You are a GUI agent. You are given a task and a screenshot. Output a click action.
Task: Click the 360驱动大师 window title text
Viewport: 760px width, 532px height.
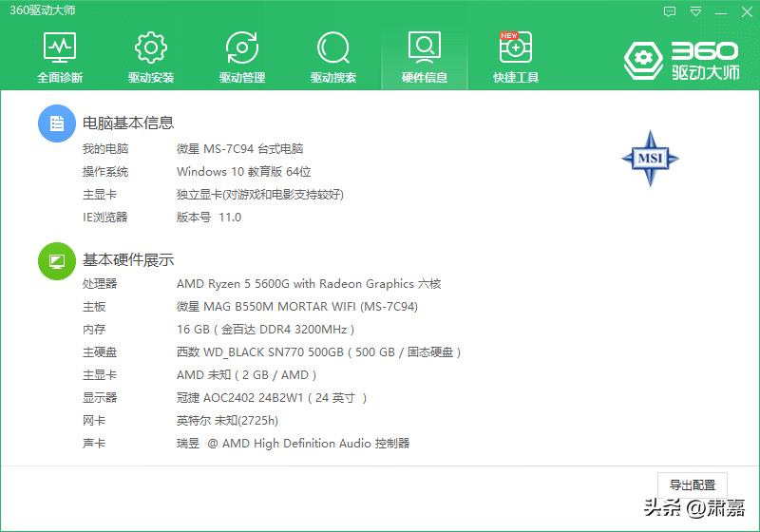pos(43,10)
